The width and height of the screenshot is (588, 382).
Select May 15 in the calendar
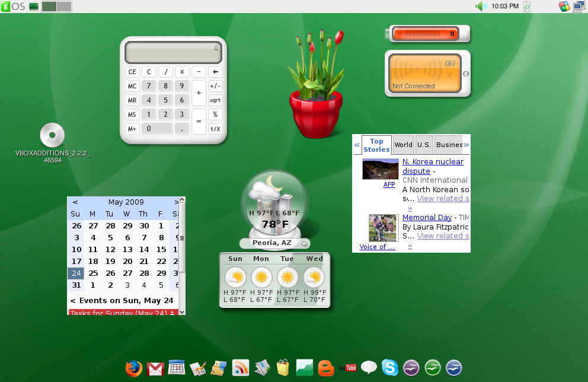click(161, 250)
